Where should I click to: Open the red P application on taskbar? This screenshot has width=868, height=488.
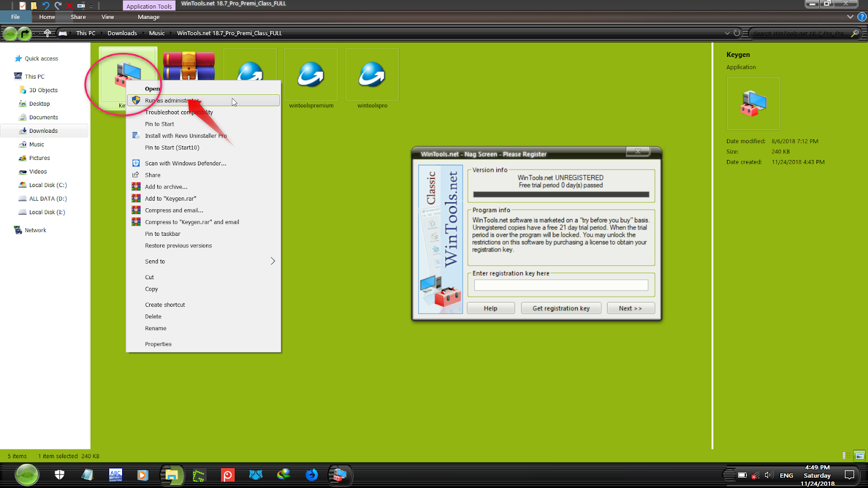click(227, 475)
